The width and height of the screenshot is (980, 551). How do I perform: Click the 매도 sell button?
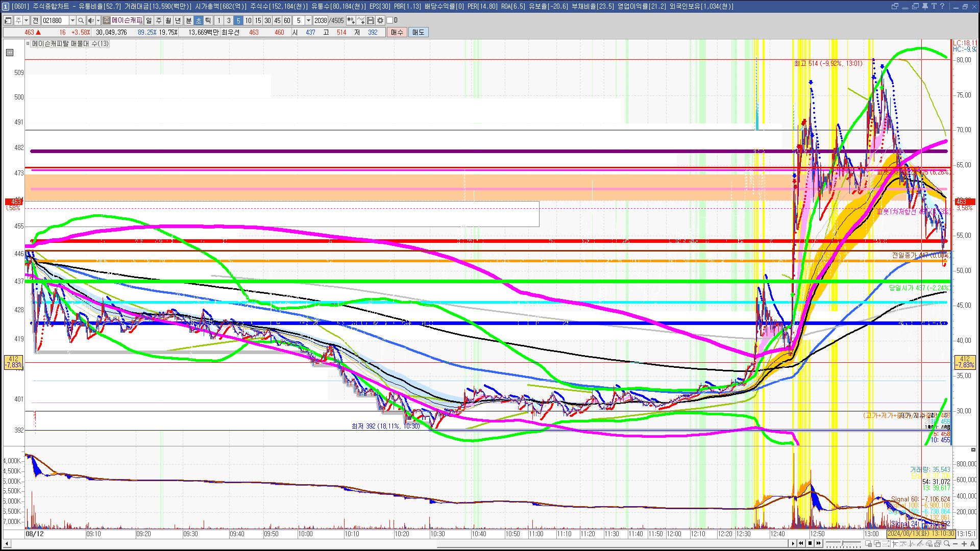418,32
